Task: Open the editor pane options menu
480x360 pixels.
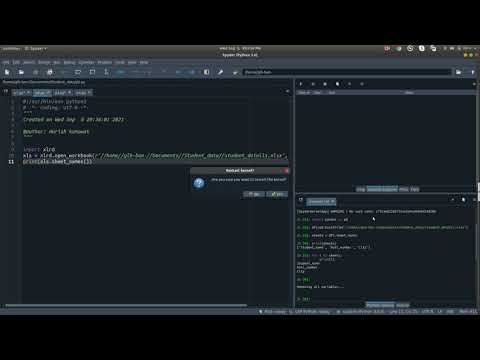Action: coord(287,91)
